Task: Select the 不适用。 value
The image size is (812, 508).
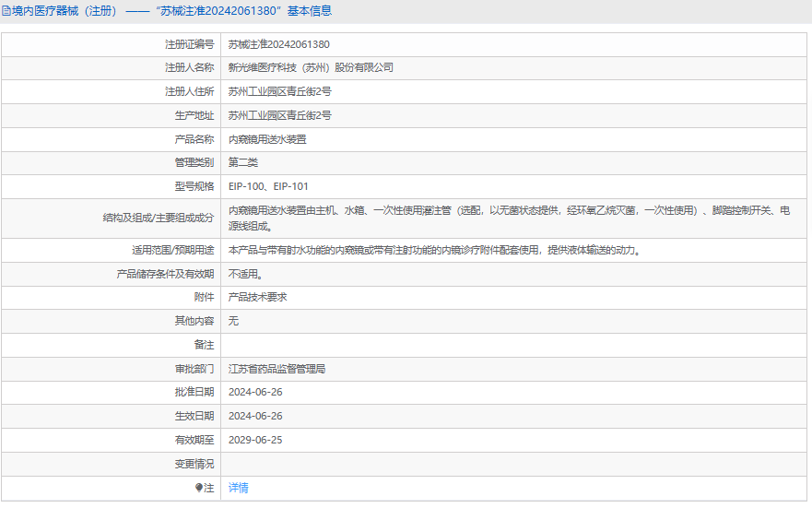Action: tap(245, 274)
